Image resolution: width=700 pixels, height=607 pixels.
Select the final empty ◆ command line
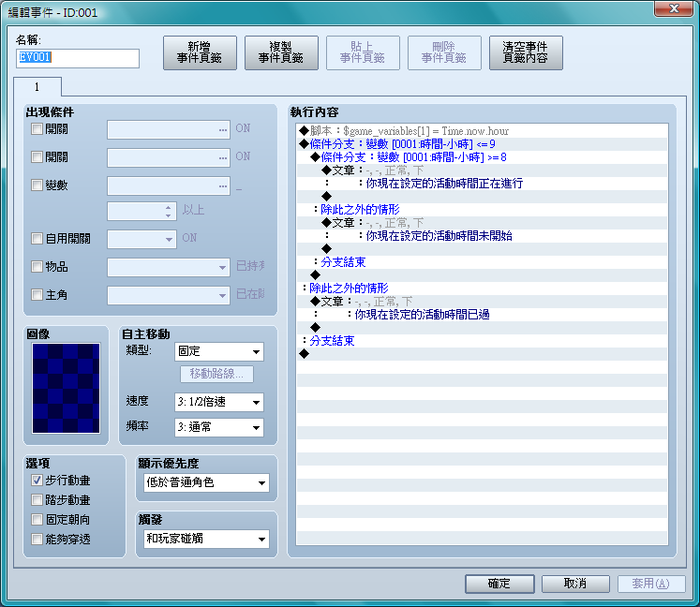coord(483,354)
